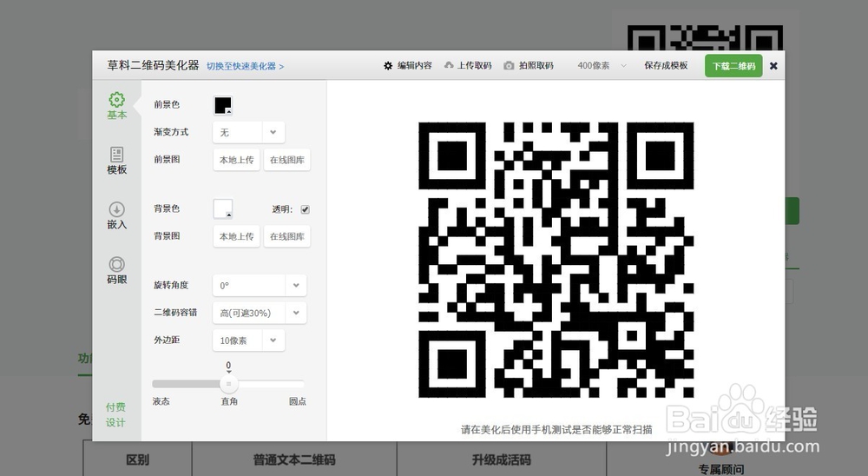Click 本地上传 for 前景图
The image size is (868, 476).
(236, 160)
